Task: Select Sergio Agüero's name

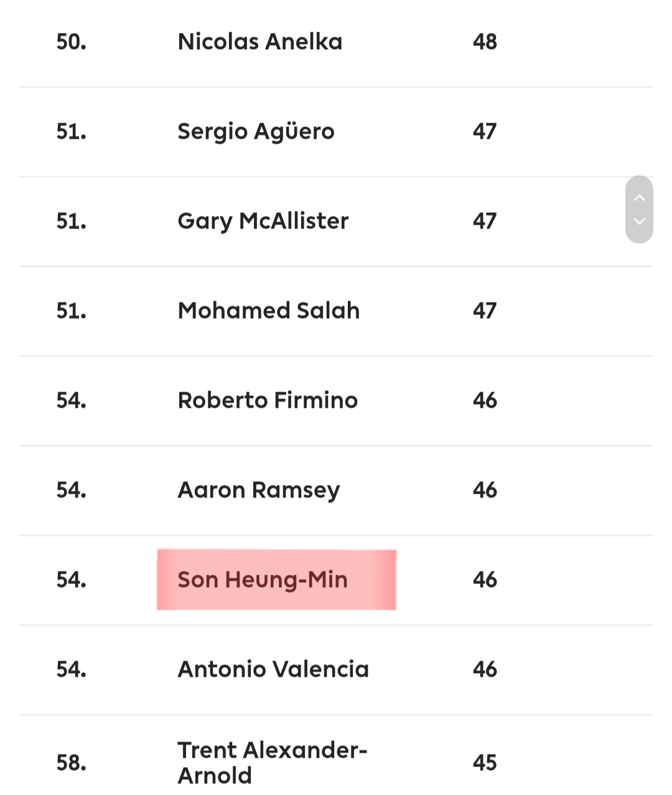Action: pyautogui.click(x=256, y=131)
